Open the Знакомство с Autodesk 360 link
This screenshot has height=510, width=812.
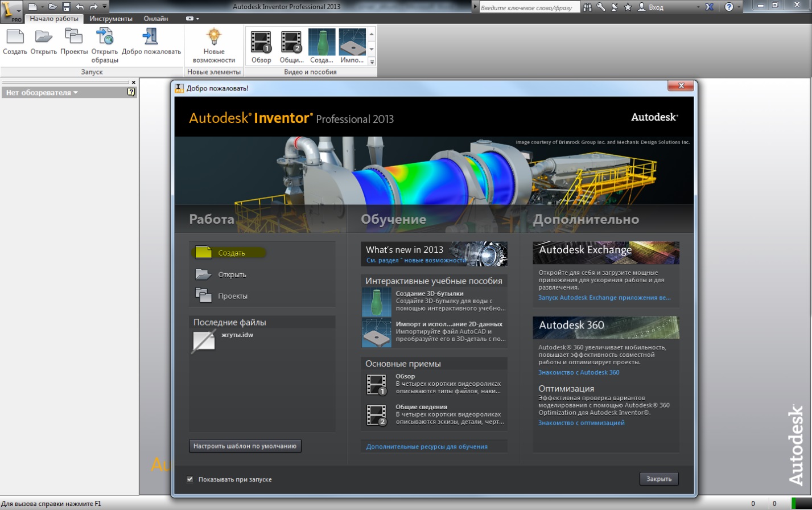tap(579, 373)
